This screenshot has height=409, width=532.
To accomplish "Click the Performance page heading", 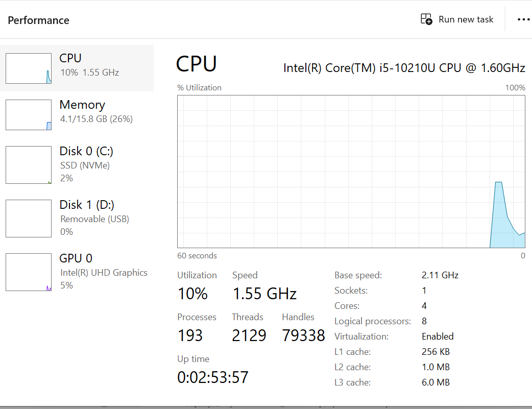I will [38, 20].
